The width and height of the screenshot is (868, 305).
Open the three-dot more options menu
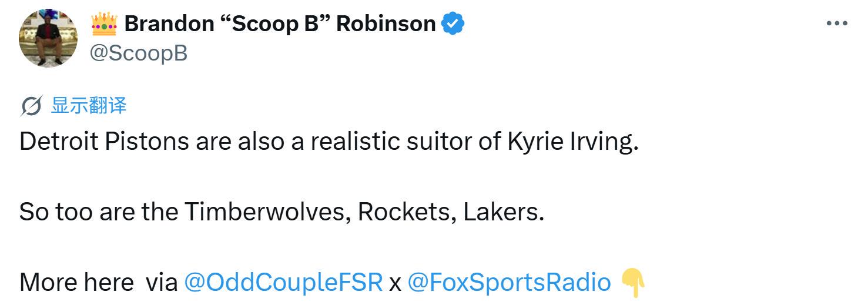(837, 24)
